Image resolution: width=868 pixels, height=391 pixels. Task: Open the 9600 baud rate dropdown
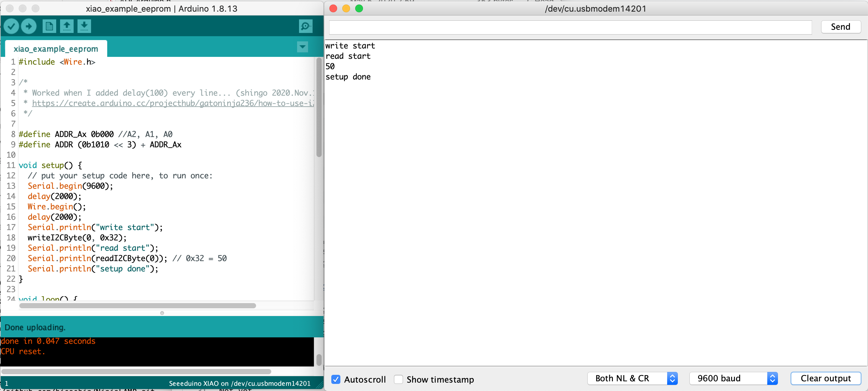coord(733,378)
